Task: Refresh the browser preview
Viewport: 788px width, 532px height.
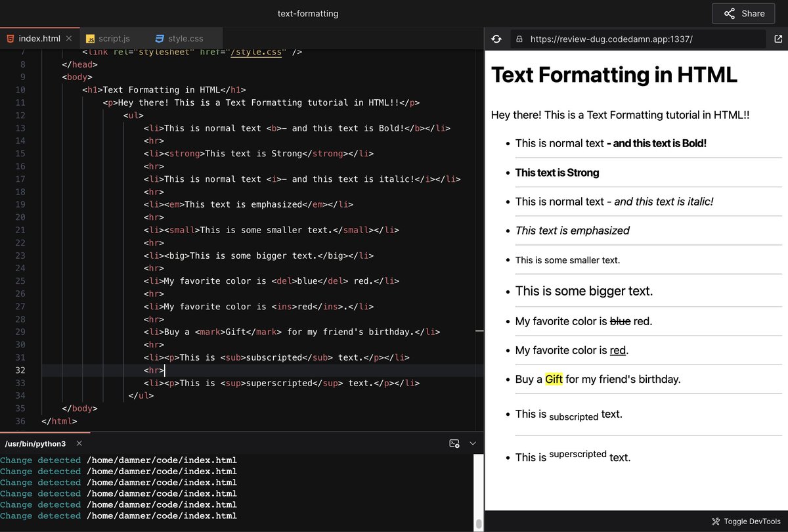Action: 496,39
